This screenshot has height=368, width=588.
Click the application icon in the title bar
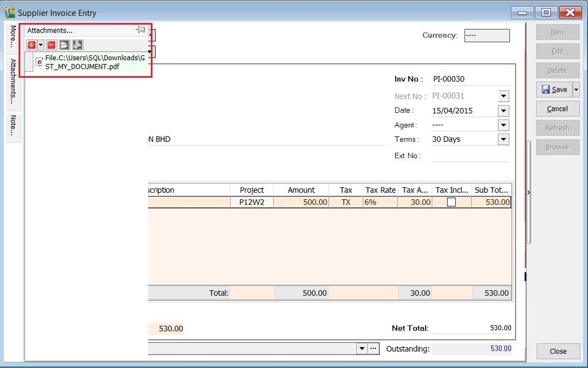[9, 12]
